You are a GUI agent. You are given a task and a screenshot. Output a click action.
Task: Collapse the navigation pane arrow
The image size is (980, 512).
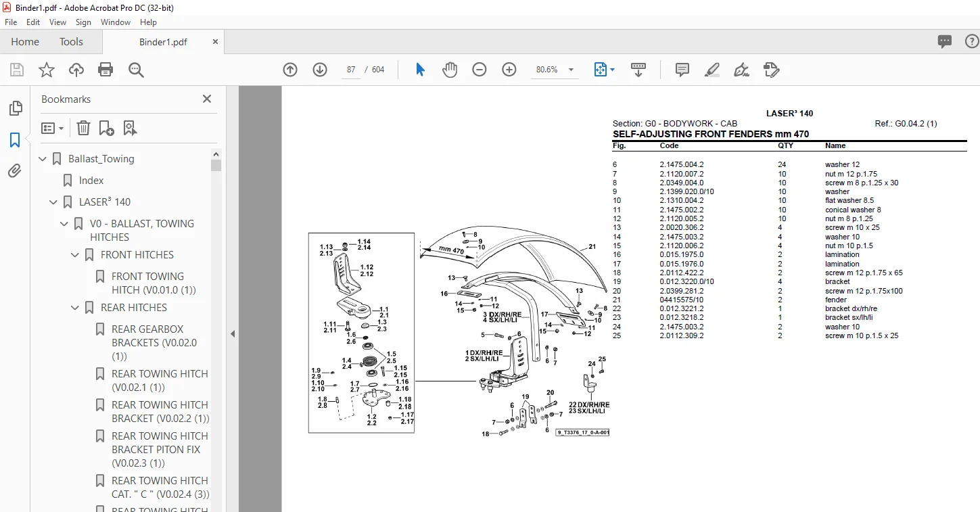pyautogui.click(x=233, y=333)
